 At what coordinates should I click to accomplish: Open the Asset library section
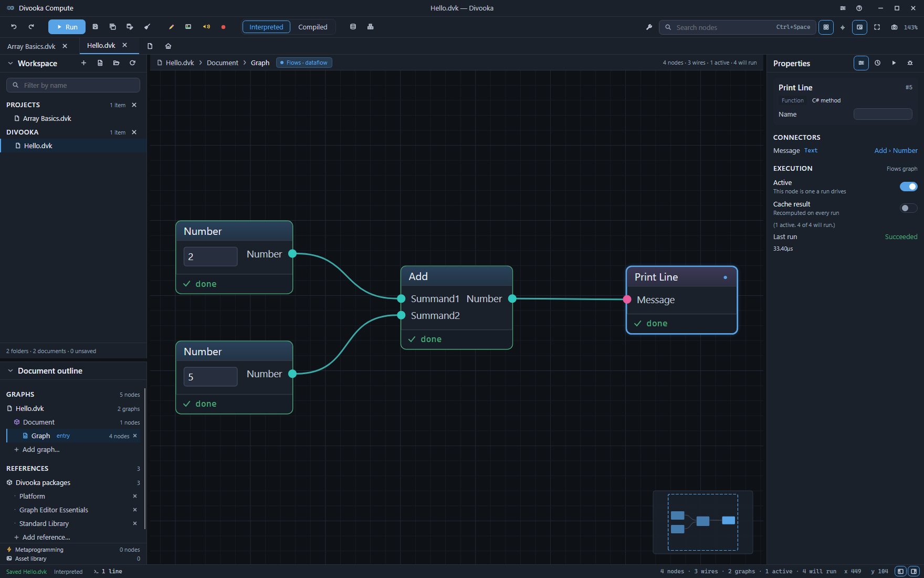(73, 559)
